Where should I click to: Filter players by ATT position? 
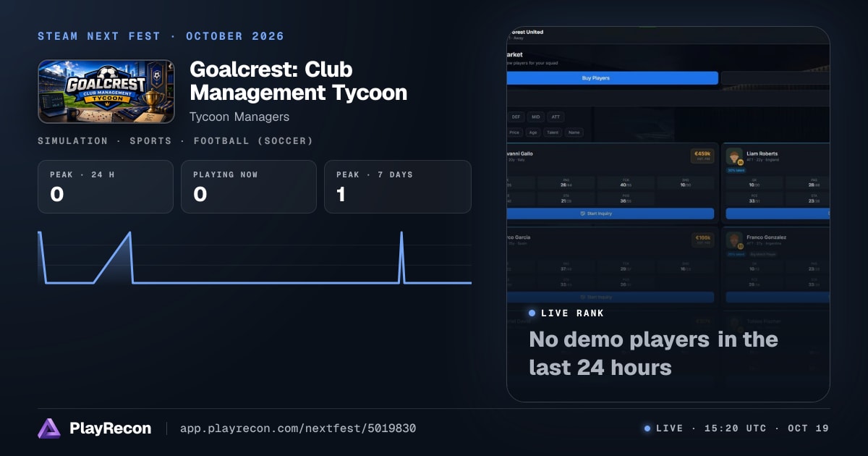[556, 117]
